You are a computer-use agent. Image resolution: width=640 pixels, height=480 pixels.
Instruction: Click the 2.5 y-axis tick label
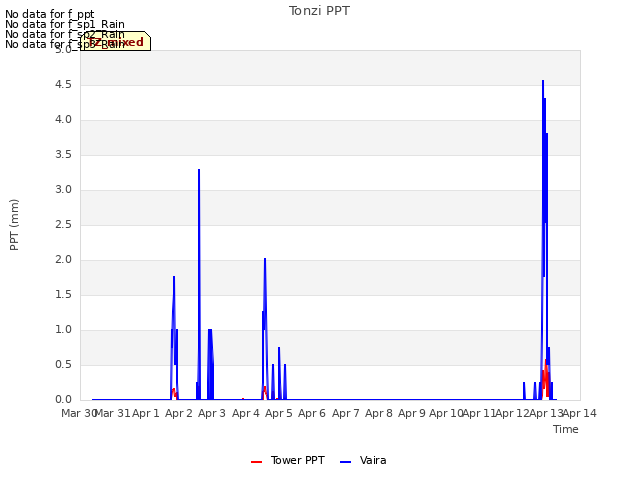coord(63,224)
